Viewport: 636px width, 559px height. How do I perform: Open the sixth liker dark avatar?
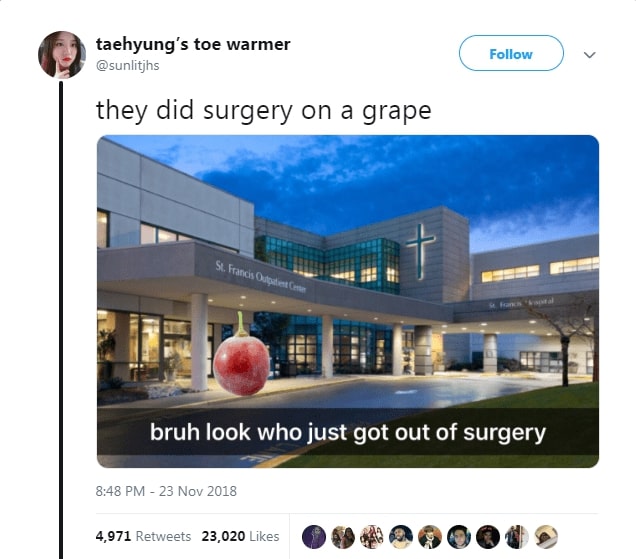[x=459, y=537]
